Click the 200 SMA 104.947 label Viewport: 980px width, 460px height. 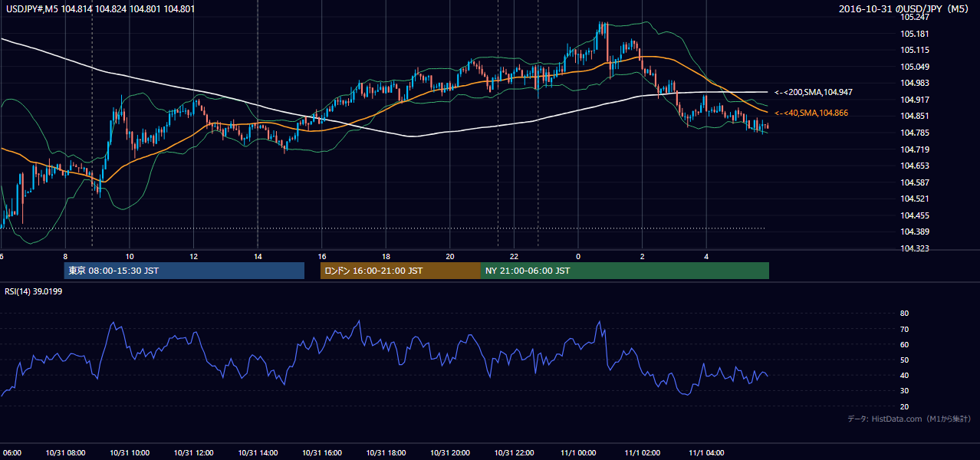[x=814, y=92]
